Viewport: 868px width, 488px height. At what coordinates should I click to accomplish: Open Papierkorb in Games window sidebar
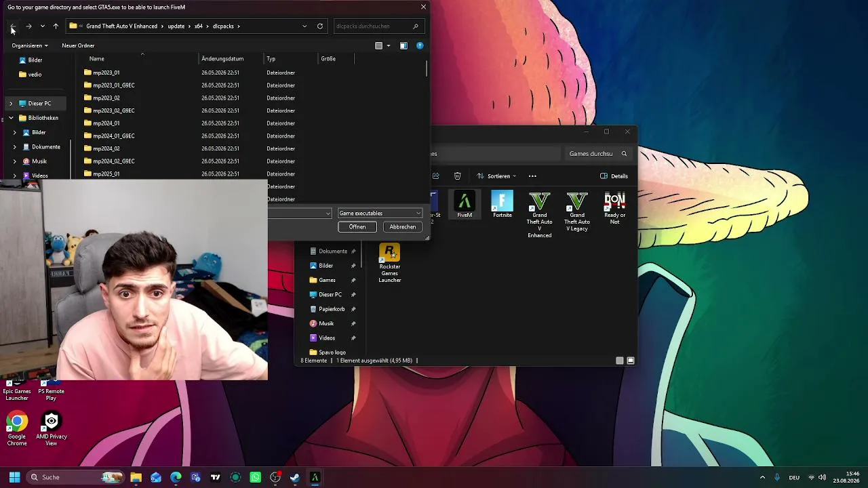(x=332, y=309)
